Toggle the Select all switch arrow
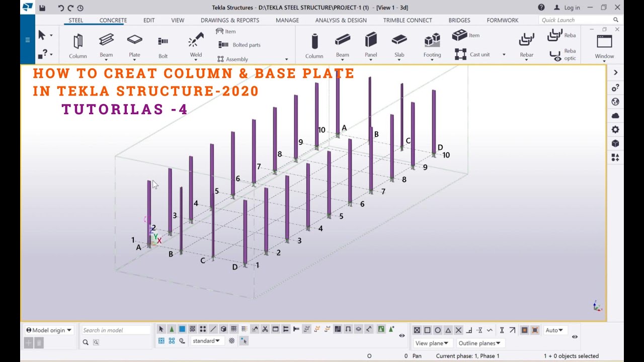This screenshot has height=362, width=644. (x=161, y=329)
